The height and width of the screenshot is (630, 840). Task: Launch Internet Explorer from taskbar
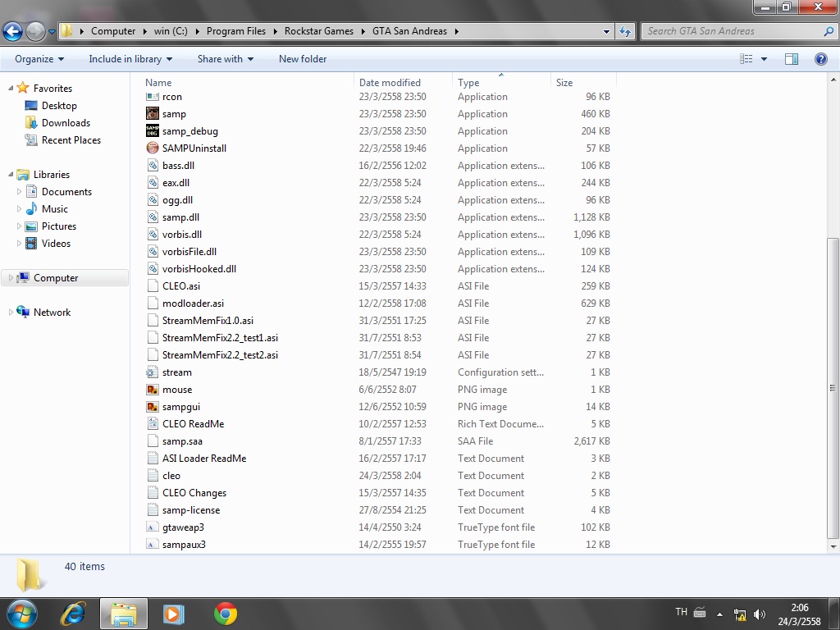click(73, 614)
